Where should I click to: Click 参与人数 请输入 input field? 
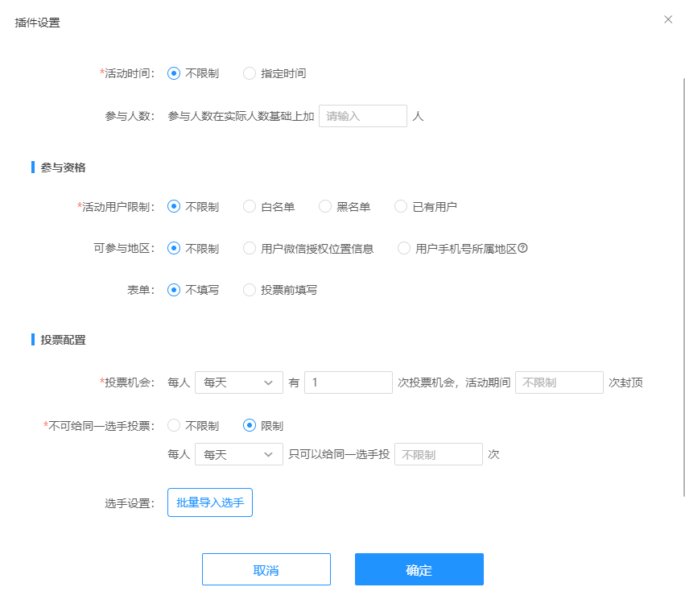[x=363, y=116]
